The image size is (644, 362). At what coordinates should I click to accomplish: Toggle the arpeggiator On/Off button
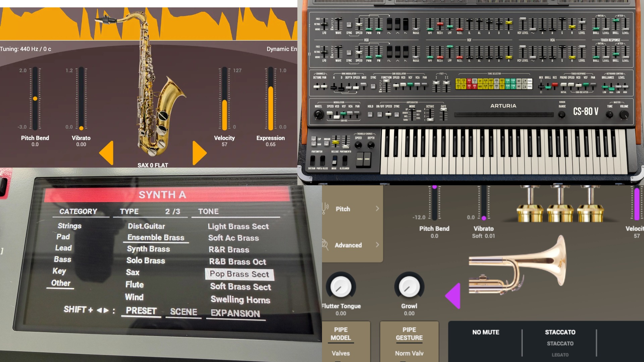pyautogui.click(x=379, y=115)
